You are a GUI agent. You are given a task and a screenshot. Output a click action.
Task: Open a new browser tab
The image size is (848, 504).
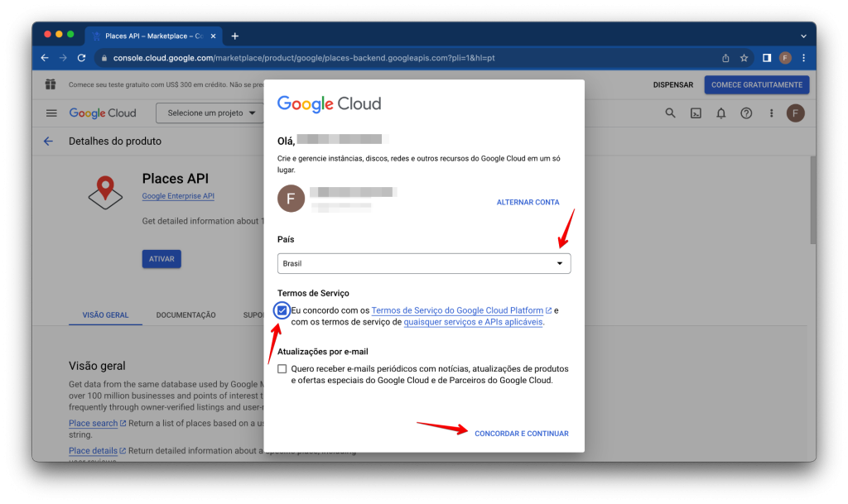click(x=234, y=36)
